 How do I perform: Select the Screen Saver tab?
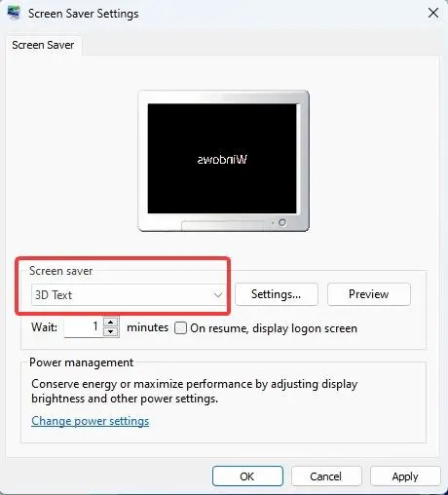tap(43, 45)
